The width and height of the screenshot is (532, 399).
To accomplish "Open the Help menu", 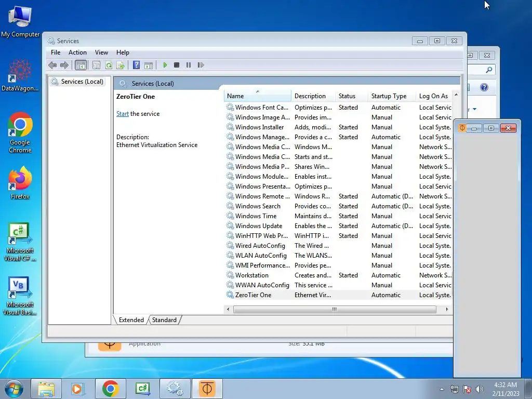I will pos(123,52).
